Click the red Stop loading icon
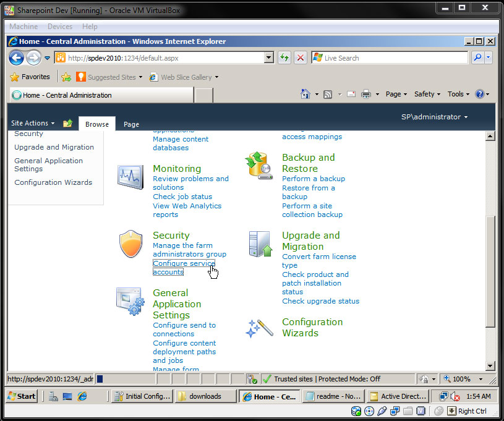 [301, 58]
